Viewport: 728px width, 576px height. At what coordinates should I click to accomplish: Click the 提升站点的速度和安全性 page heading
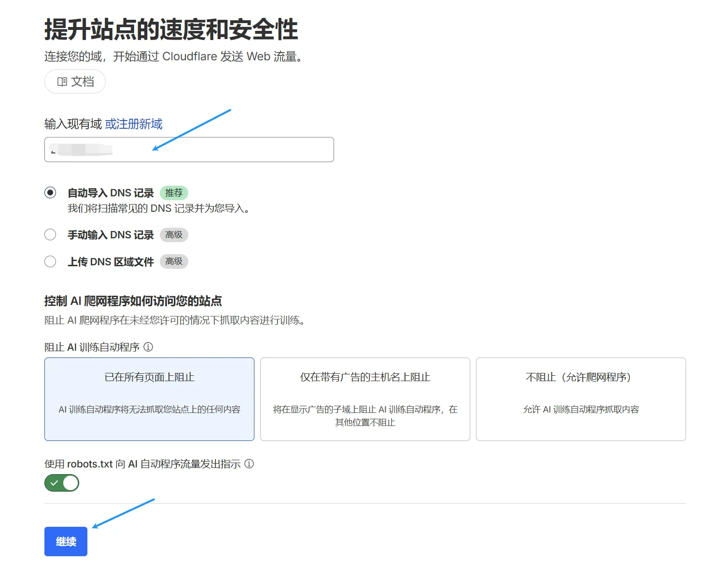[171, 29]
